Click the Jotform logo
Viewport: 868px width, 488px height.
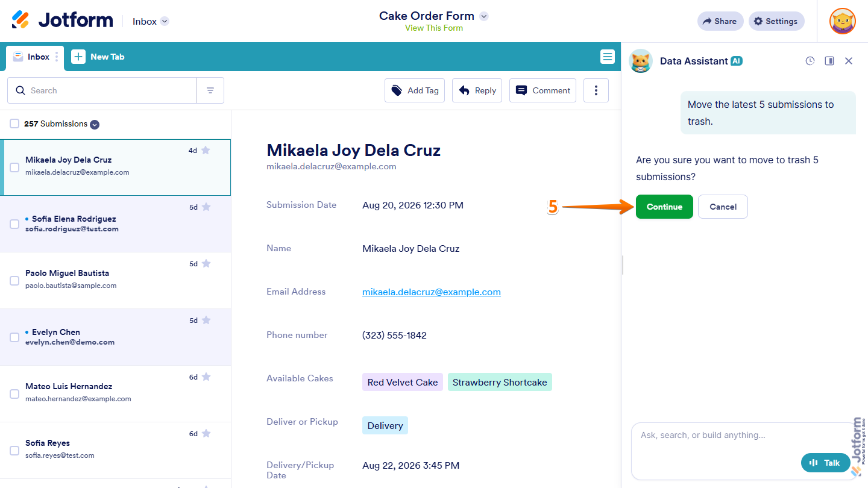click(x=62, y=20)
